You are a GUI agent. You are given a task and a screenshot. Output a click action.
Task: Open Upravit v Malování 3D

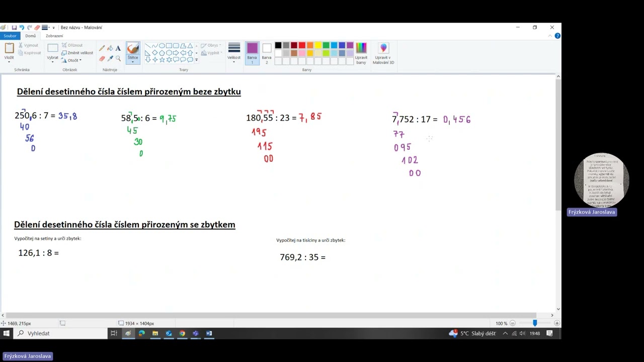383,53
